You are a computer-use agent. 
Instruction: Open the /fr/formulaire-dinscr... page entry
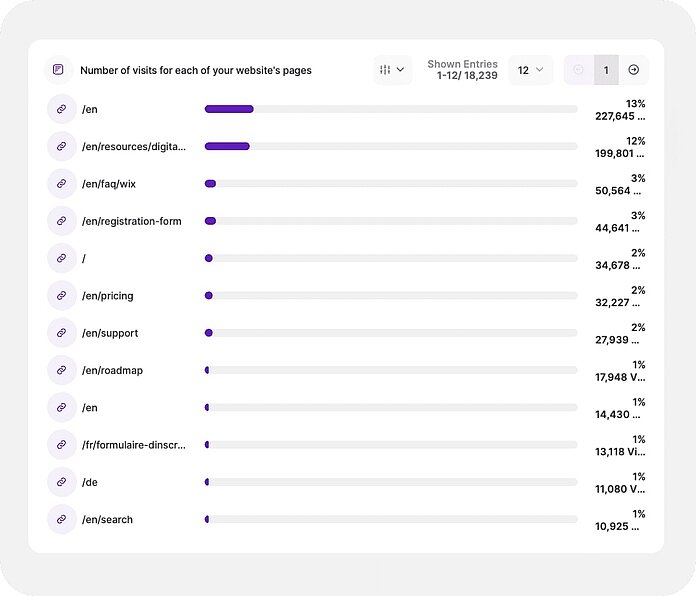[134, 445]
